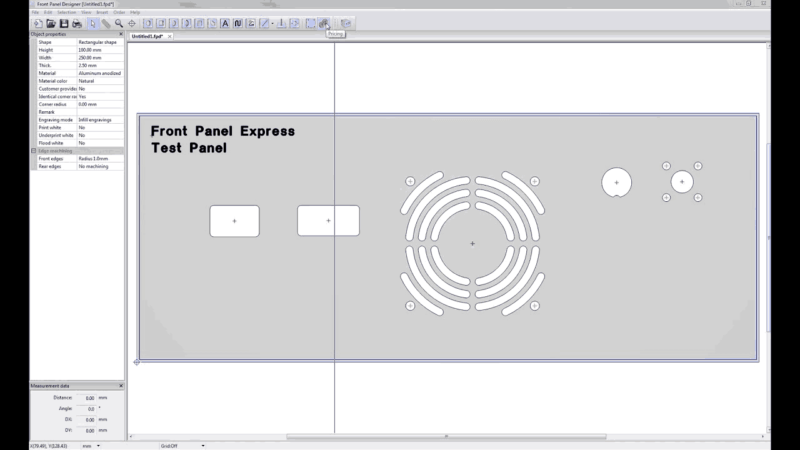Click the dashed rectangle selection frame icon
800x450 pixels.
(x=310, y=23)
